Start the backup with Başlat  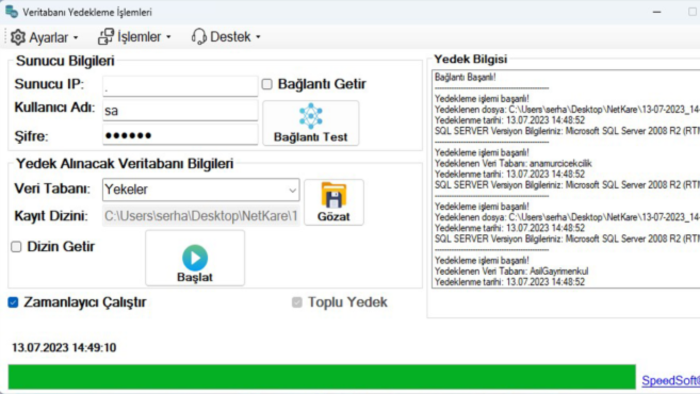coord(195,258)
